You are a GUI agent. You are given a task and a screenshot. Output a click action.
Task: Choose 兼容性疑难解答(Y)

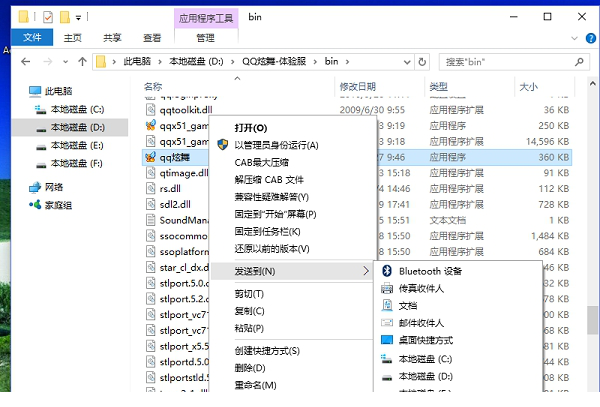(293, 197)
